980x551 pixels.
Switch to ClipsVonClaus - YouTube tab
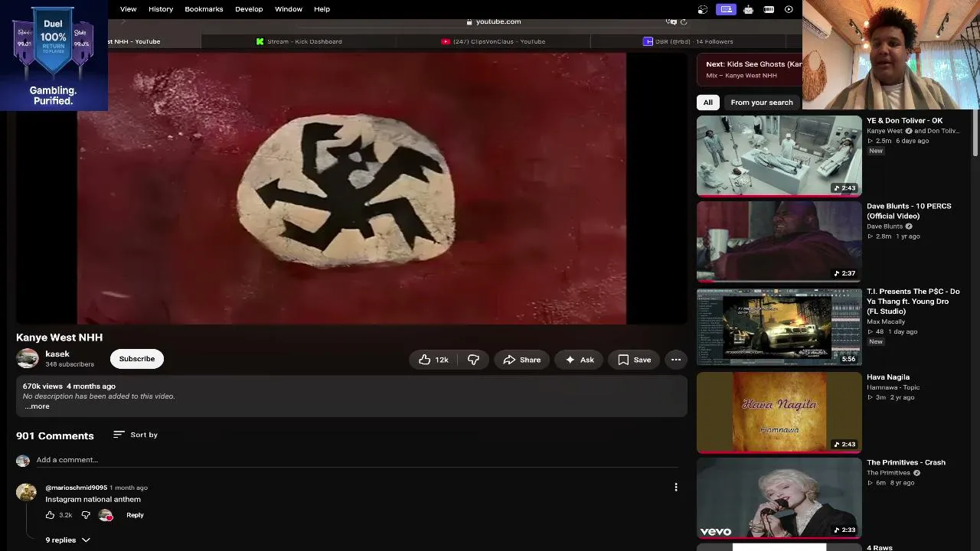pos(494,41)
